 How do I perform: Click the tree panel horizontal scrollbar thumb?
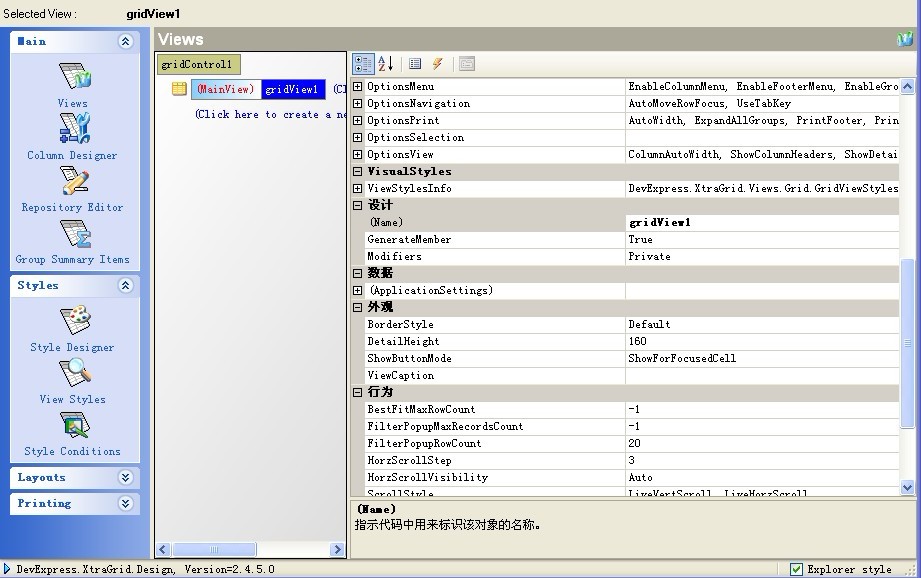[x=214, y=549]
